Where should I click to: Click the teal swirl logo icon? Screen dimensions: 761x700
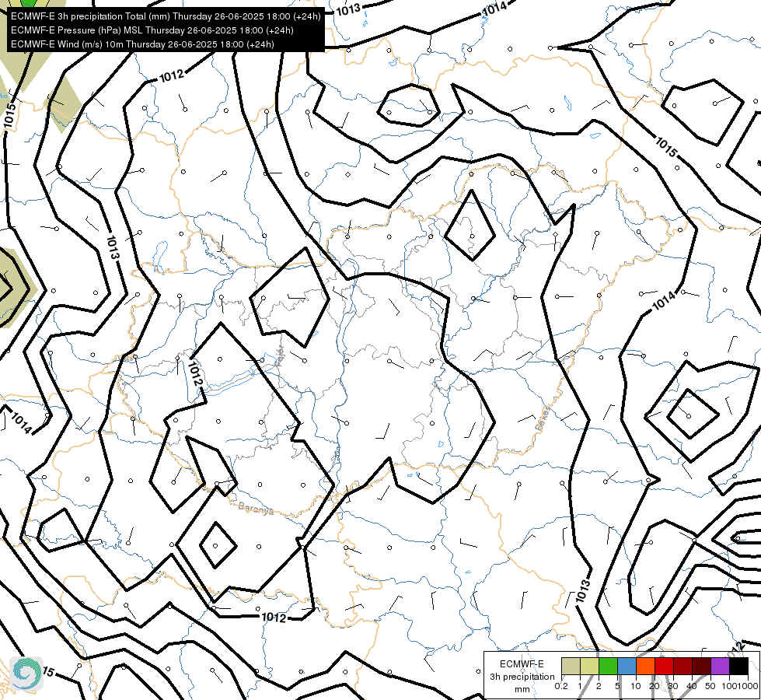(x=26, y=673)
